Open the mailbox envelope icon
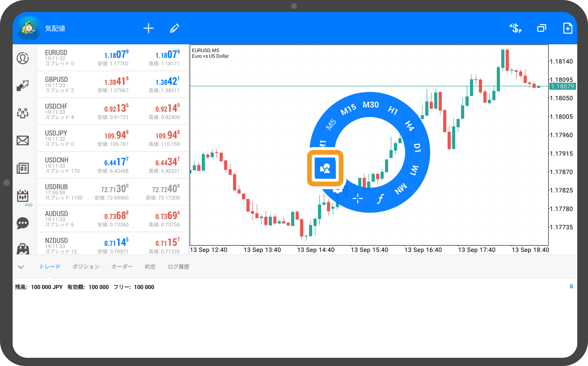The image size is (588, 366). [23, 140]
